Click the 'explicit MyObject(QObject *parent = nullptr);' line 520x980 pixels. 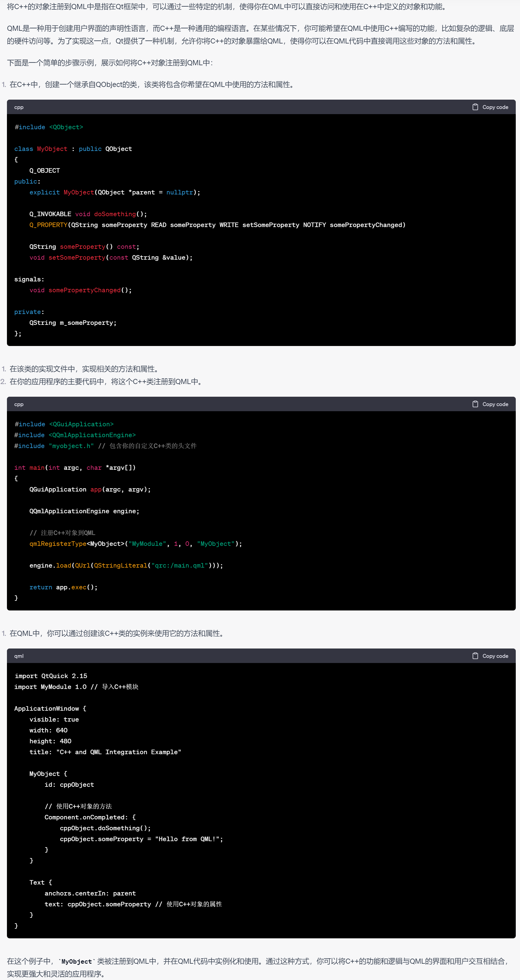[115, 192]
